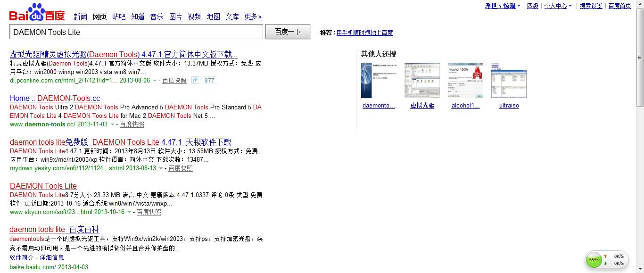Click the green 65% memory ball widget
Screen dimensions: 644x273
pos(594,260)
